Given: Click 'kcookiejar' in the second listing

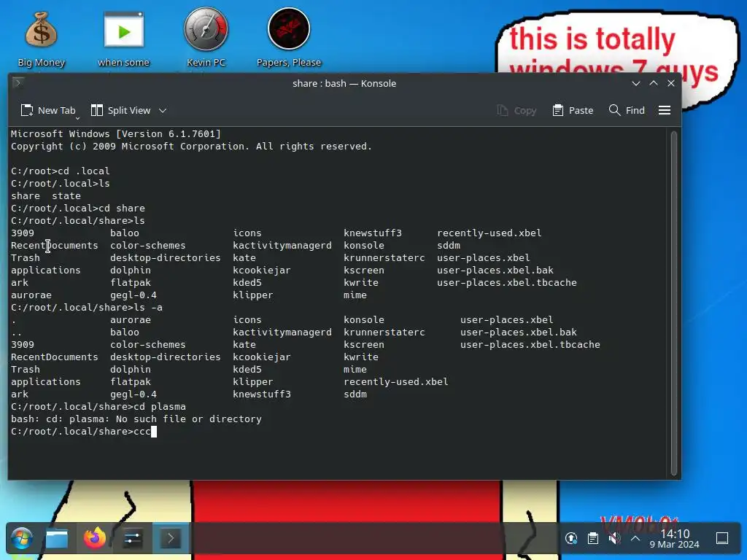Looking at the screenshot, I should 262,357.
